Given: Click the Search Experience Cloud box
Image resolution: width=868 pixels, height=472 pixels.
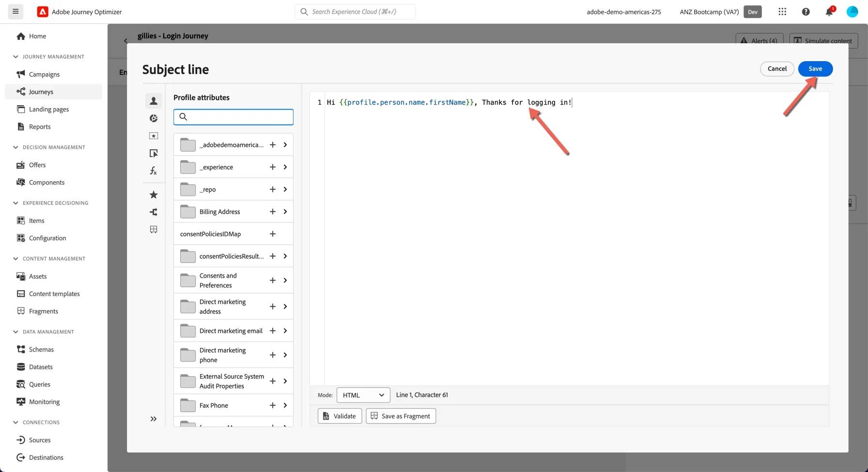Looking at the screenshot, I should pos(355,12).
